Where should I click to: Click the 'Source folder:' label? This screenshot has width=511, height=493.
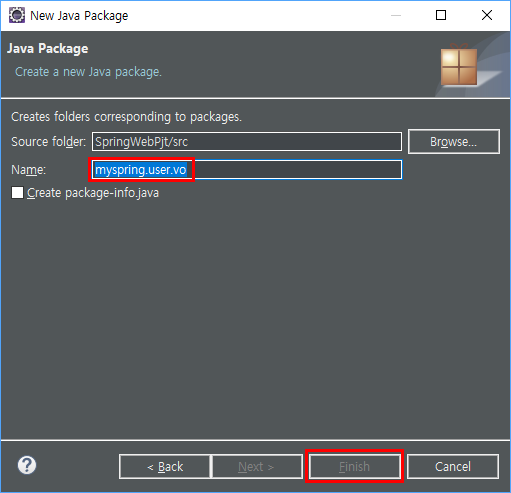tap(49, 142)
